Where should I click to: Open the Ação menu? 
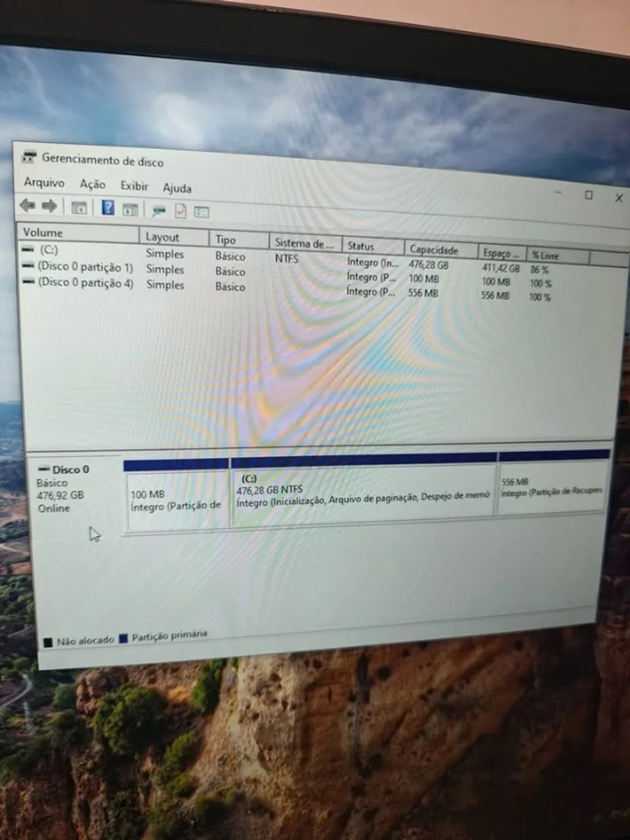pyautogui.click(x=93, y=184)
